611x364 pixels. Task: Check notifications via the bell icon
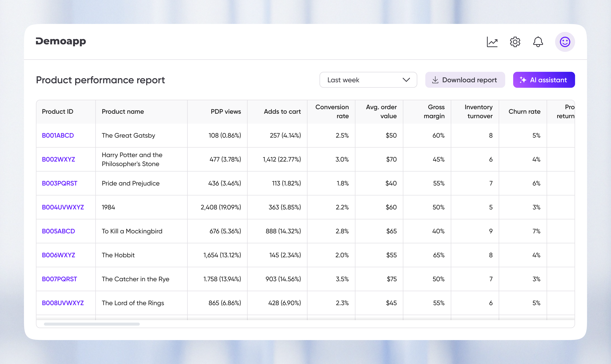point(538,42)
